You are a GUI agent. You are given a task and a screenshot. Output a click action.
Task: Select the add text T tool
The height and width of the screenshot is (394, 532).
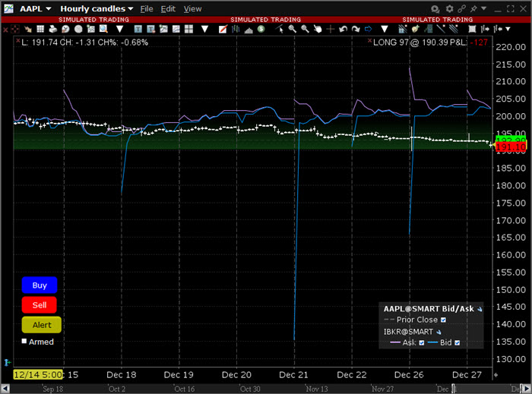(x=138, y=29)
